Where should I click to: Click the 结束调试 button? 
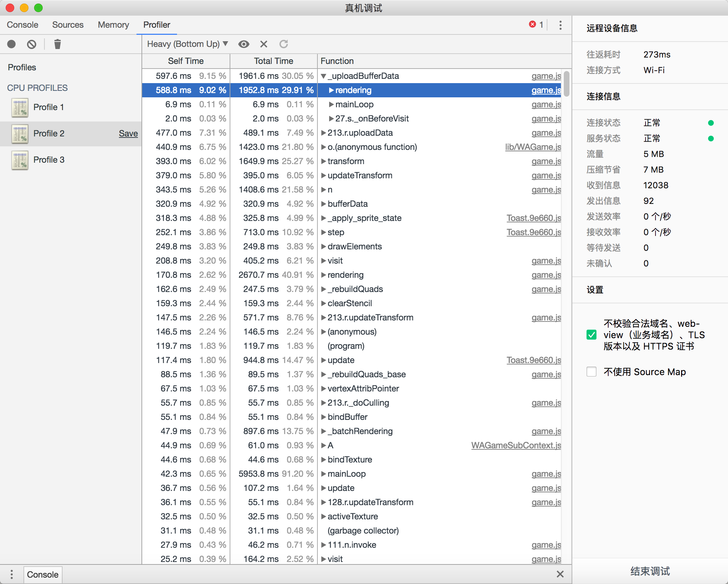point(650,571)
